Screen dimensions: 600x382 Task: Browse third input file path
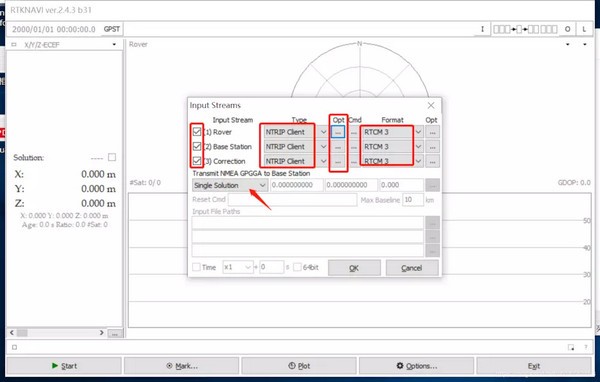coord(432,251)
